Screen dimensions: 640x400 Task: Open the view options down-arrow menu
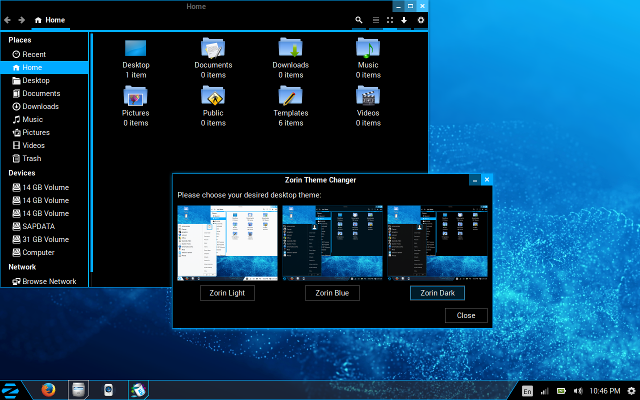pyautogui.click(x=404, y=20)
